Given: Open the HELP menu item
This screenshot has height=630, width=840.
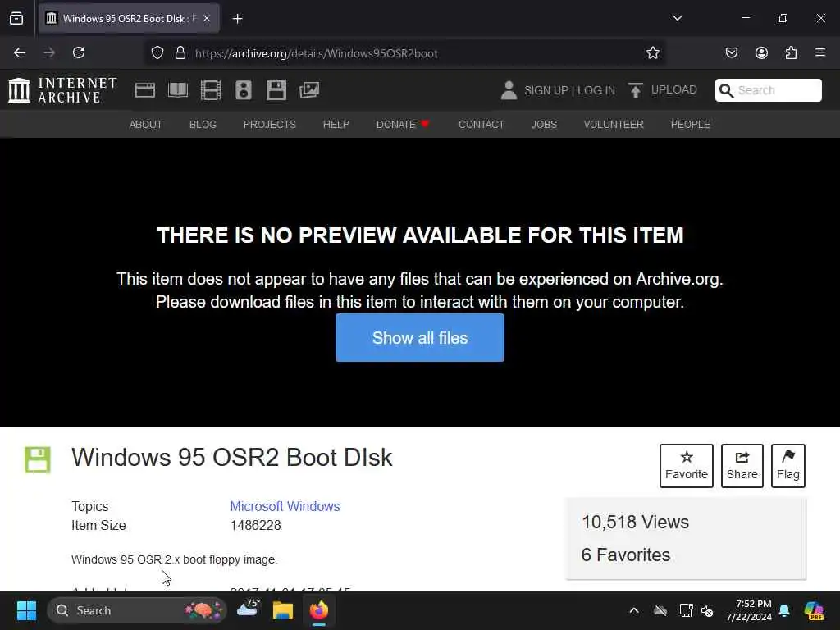Looking at the screenshot, I should [336, 125].
